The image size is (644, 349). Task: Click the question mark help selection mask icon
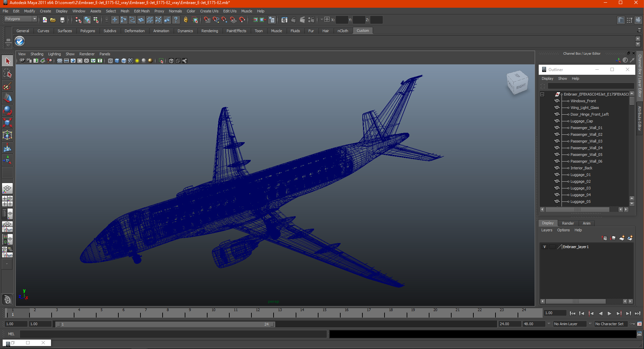pos(176,20)
